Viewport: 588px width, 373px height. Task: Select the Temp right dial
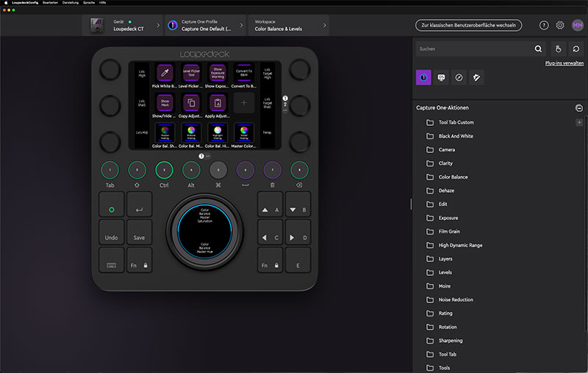tap(300, 142)
